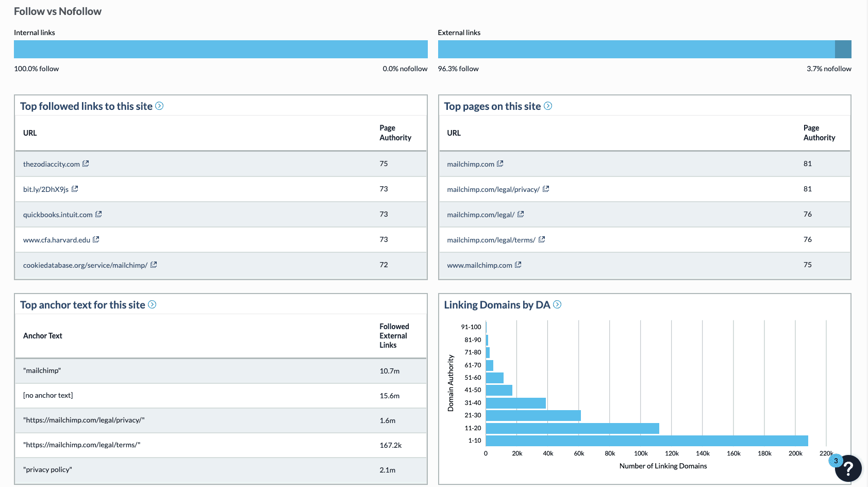Click the external links nofollow bar segment

pos(843,50)
